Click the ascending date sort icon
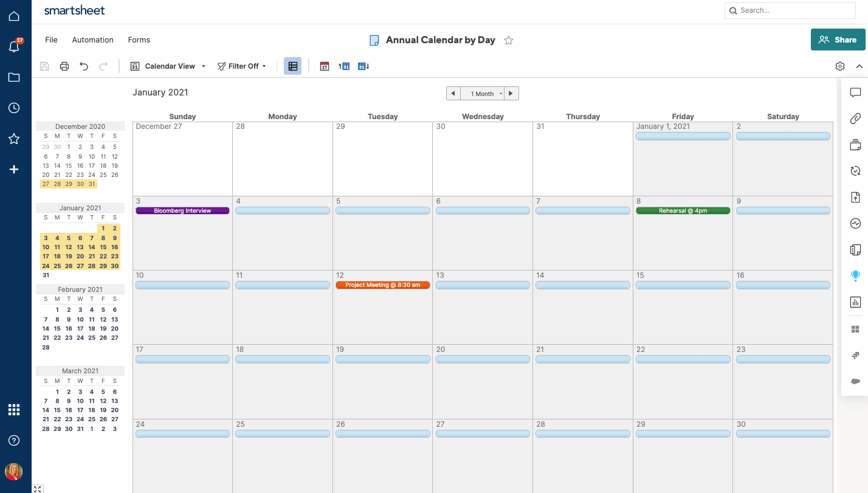 pos(344,66)
